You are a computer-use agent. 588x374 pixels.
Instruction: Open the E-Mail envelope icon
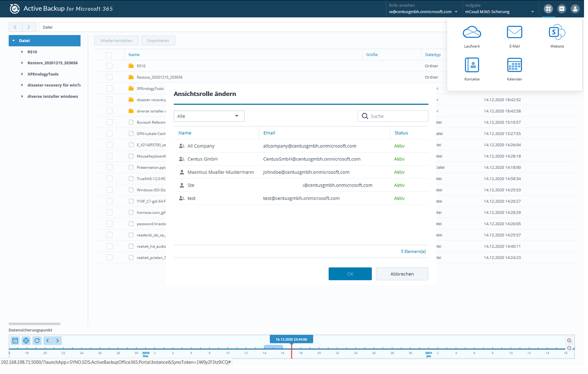point(514,32)
